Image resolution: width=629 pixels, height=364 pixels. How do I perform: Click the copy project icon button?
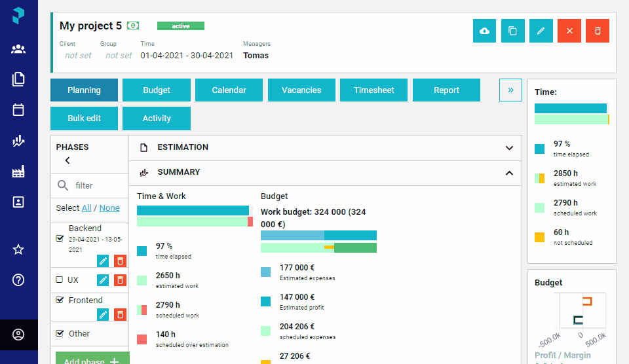tap(512, 31)
